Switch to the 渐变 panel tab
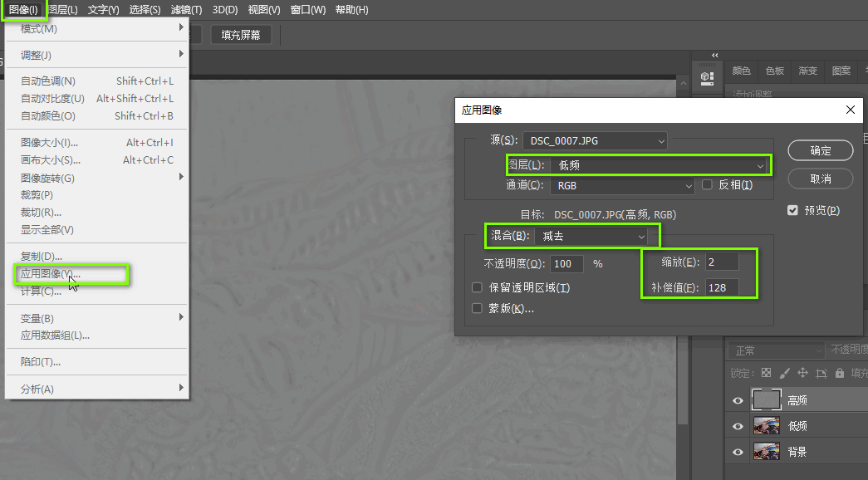The height and width of the screenshot is (480, 868). click(807, 71)
